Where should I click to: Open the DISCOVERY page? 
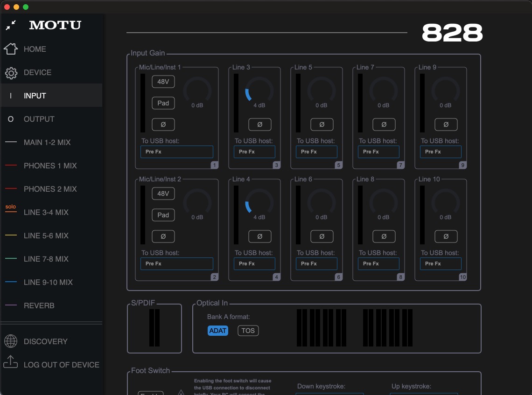[52, 341]
